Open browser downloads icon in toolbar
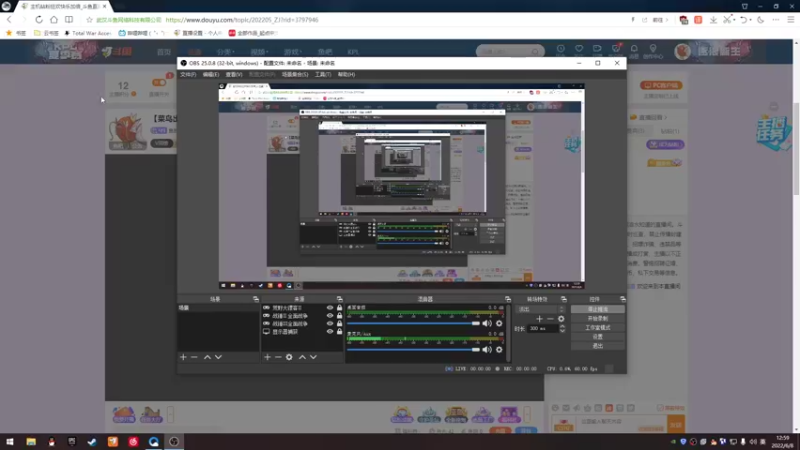The width and height of the screenshot is (800, 450). [x=713, y=20]
